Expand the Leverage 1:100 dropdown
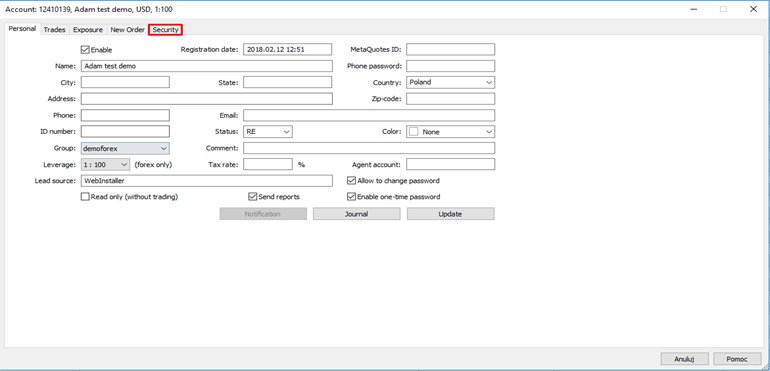Viewport: 770px width, 371px height. pos(105,165)
